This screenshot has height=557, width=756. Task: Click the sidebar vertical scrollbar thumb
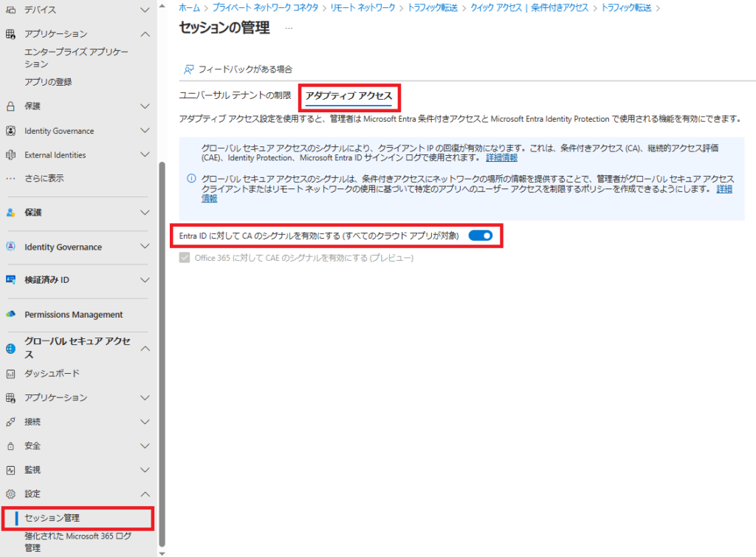(x=162, y=355)
